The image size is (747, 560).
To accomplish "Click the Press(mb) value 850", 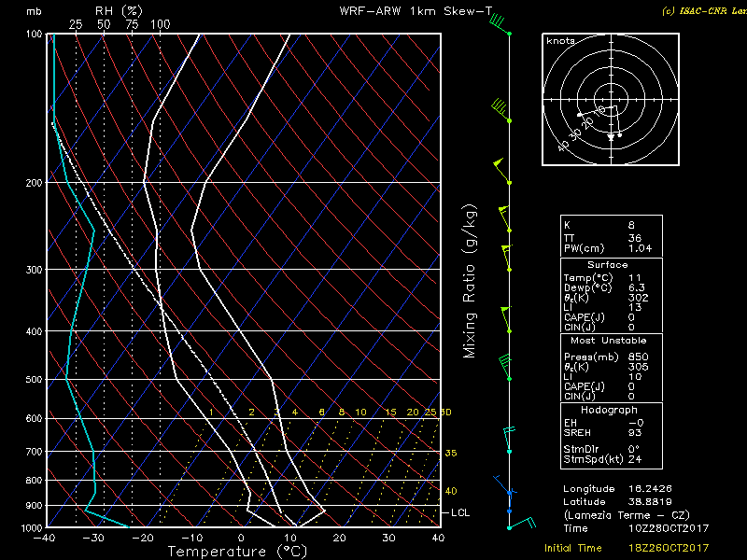I will point(638,357).
